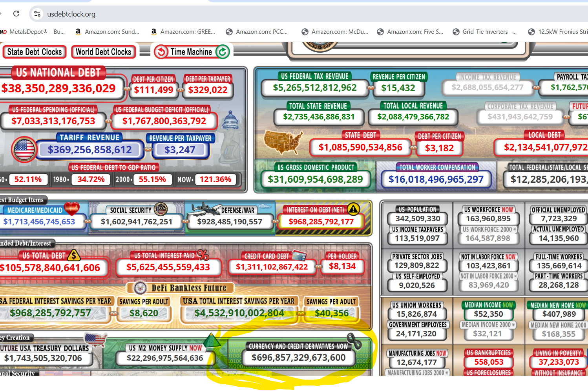Click the US Gross Domestic Product figure
The image size is (588, 391).
tap(315, 180)
